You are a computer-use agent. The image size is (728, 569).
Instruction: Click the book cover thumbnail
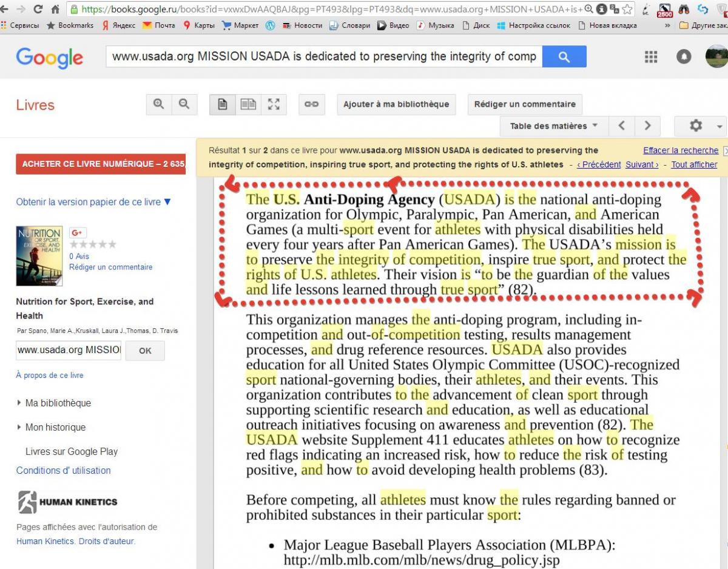[x=39, y=257]
